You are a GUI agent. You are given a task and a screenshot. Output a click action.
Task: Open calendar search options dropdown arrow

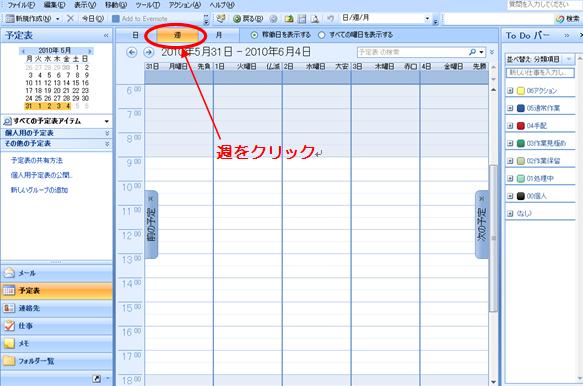(482, 52)
